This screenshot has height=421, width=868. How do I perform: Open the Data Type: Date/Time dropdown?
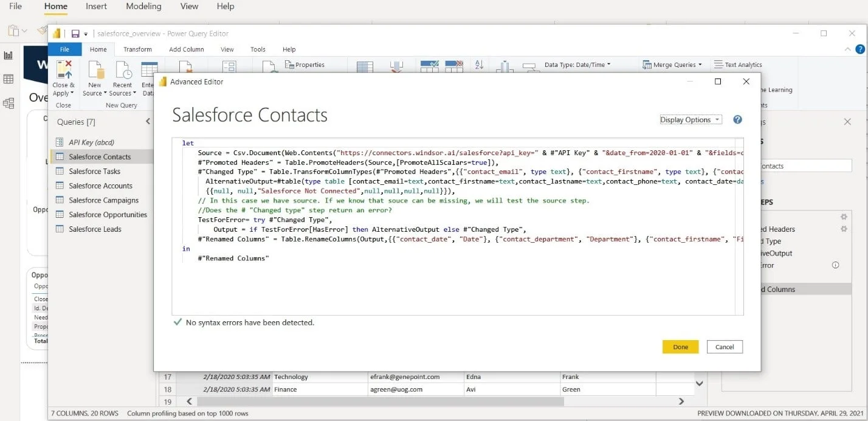point(577,64)
